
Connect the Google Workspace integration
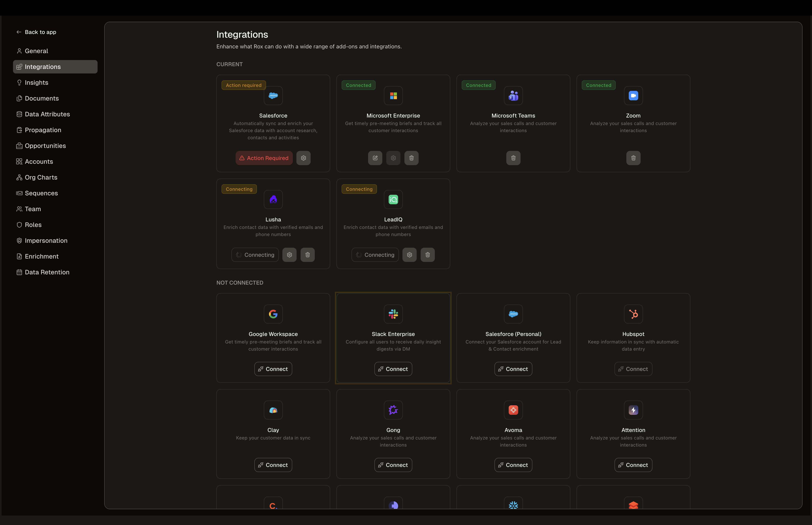click(x=273, y=369)
